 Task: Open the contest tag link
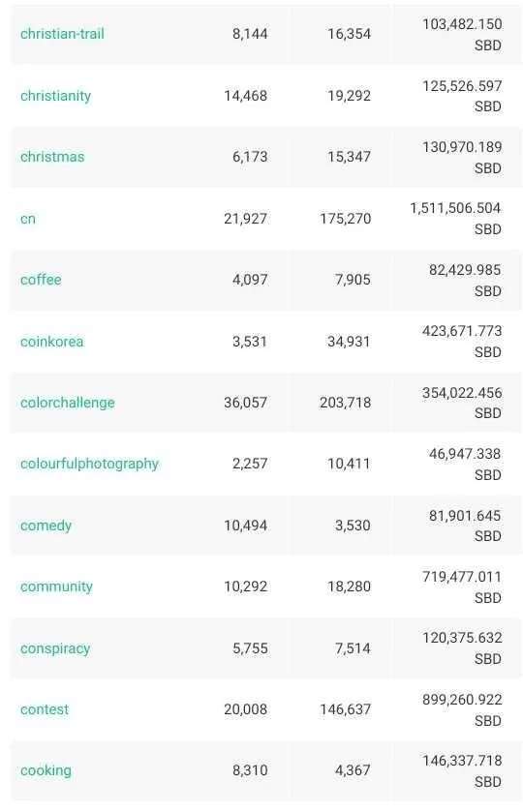44,709
